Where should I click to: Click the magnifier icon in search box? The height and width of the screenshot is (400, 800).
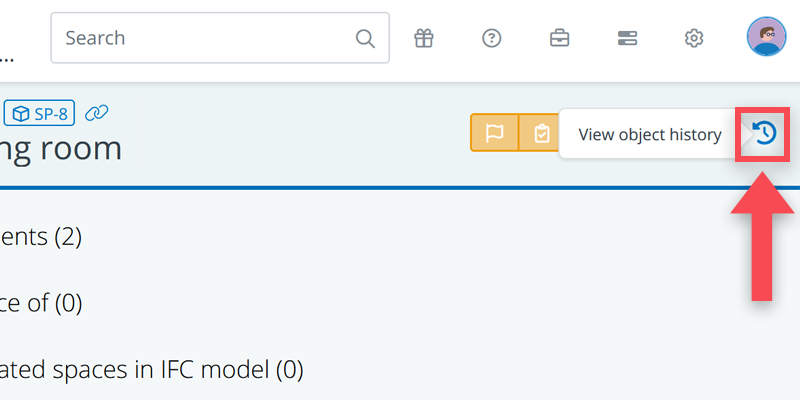click(365, 39)
